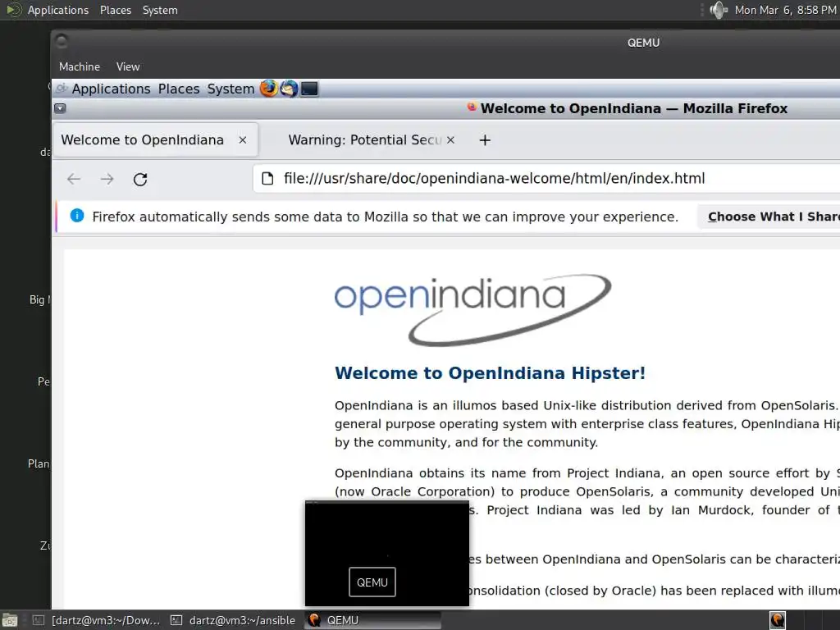
Task: Reload the current Firefox page
Action: 140,179
